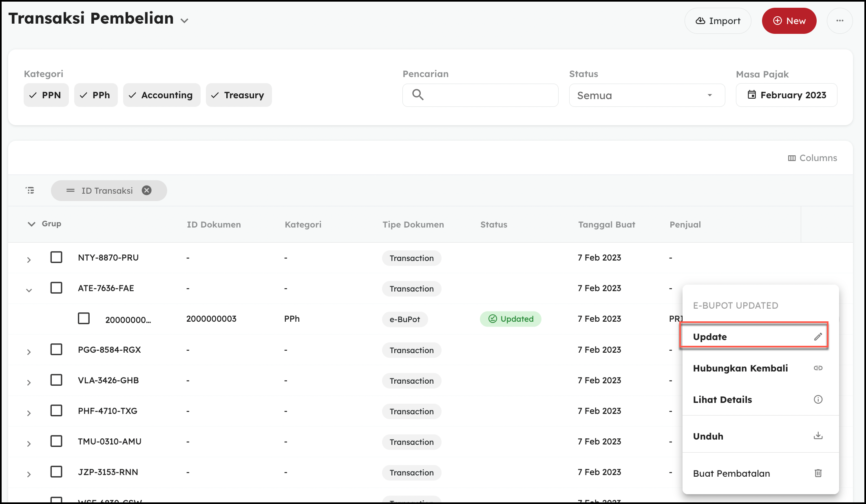Open the Transaksi Pembelian title dropdown
866x504 pixels.
185,21
